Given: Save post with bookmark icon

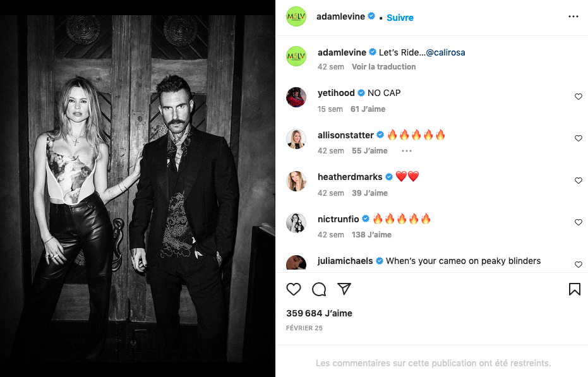Looking at the screenshot, I should (x=574, y=289).
